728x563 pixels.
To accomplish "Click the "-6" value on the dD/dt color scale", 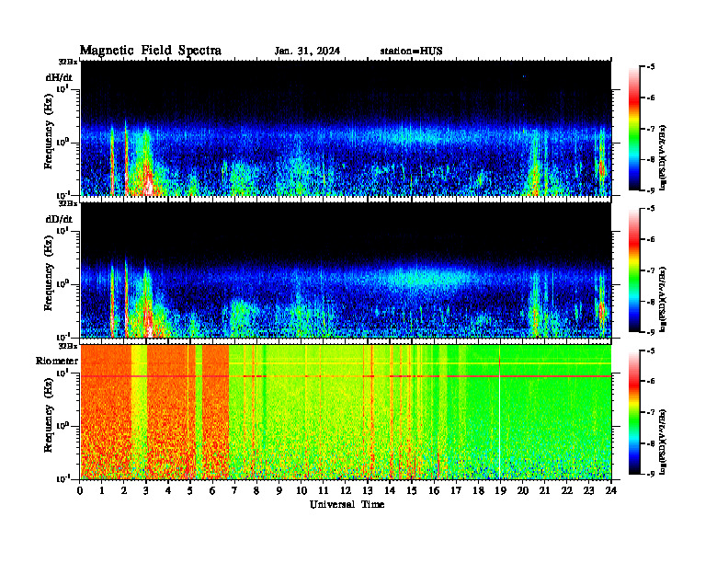I will pyautogui.click(x=651, y=240).
